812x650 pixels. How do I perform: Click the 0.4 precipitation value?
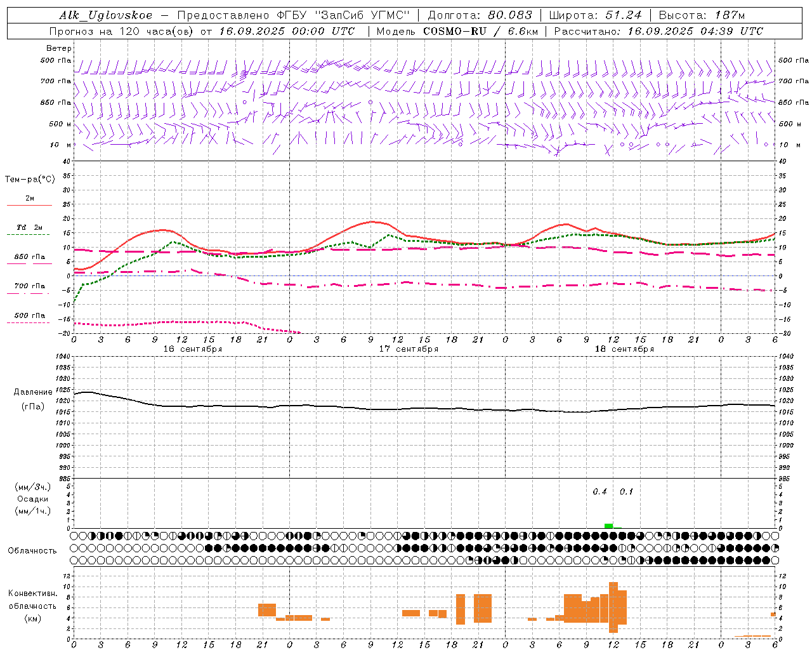coord(599,492)
